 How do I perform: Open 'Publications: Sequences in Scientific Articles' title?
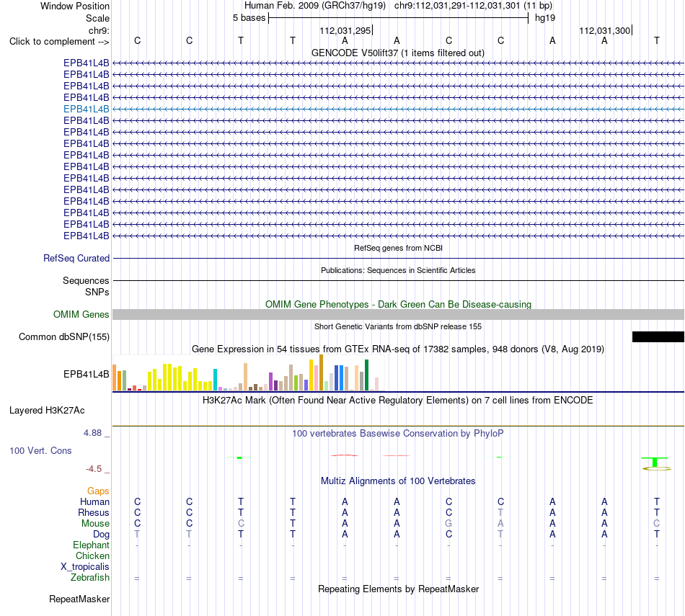398,270
